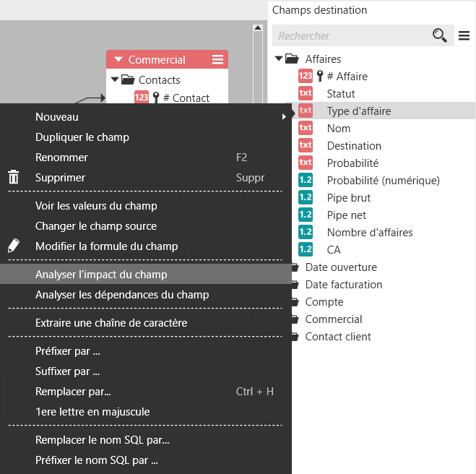Click in the Rechercher search field
This screenshot has height=474, width=476.
coord(350,35)
